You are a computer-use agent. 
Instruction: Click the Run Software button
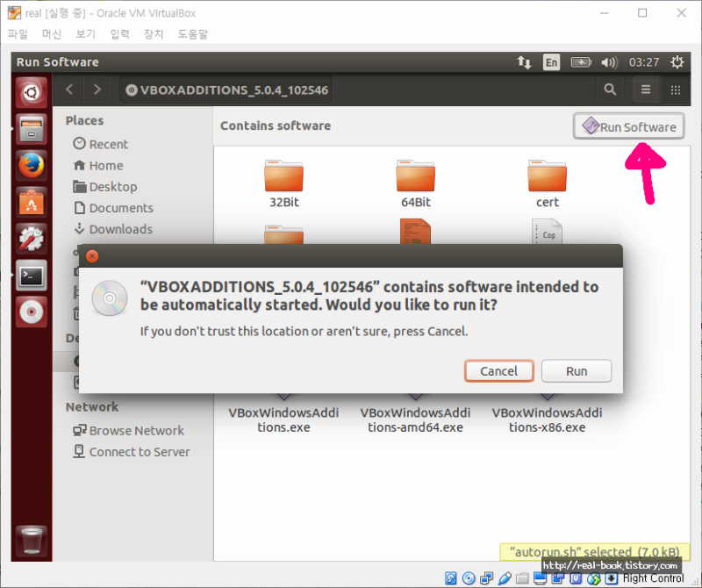click(629, 126)
